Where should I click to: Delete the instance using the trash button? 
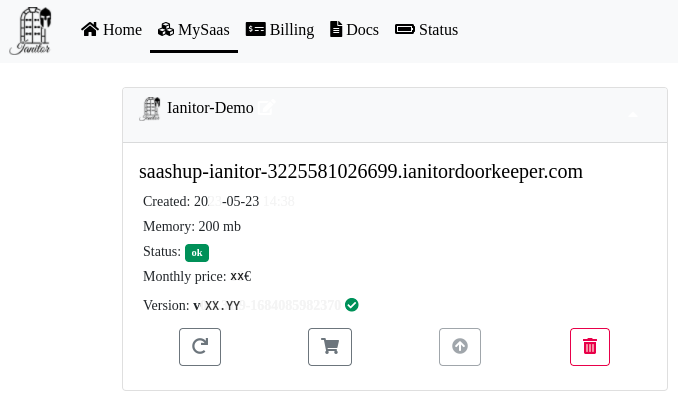point(590,347)
